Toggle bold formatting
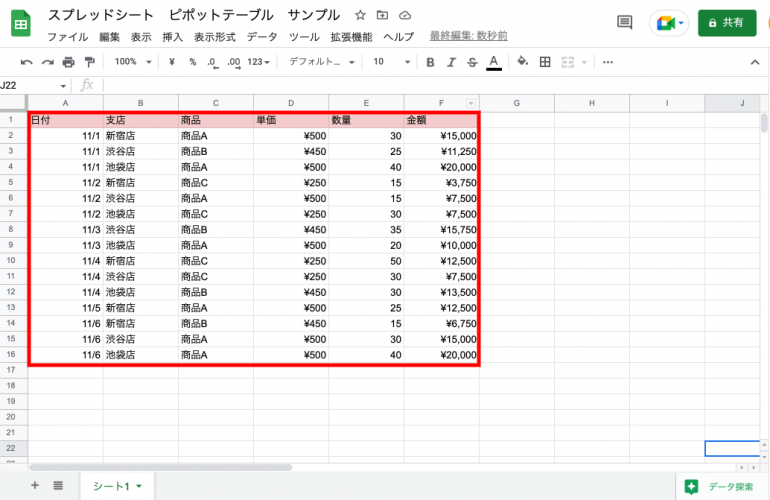The height and width of the screenshot is (500, 770). [x=430, y=62]
